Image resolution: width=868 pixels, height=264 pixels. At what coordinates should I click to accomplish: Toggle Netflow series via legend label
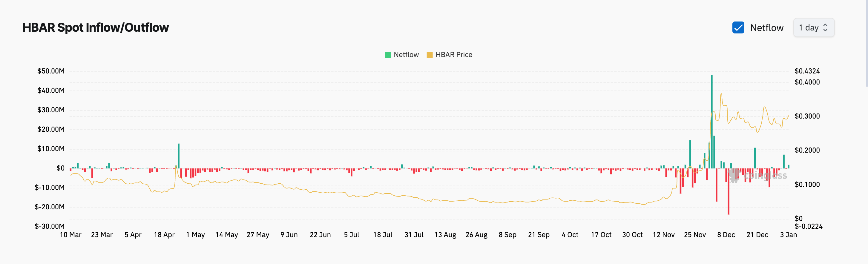[406, 55]
